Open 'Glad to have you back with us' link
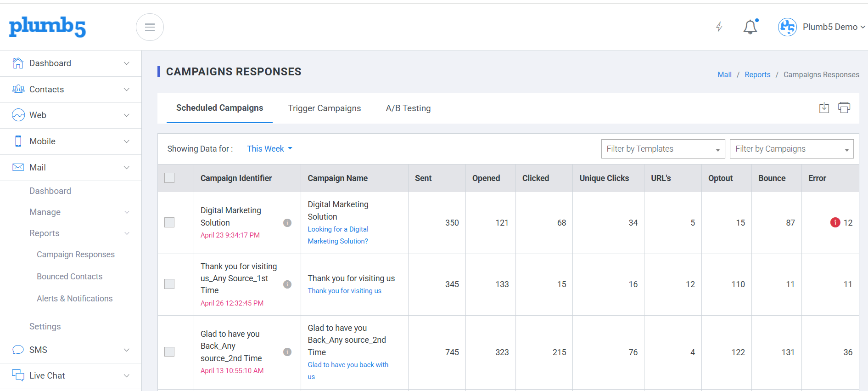The image size is (868, 391). [x=348, y=371]
